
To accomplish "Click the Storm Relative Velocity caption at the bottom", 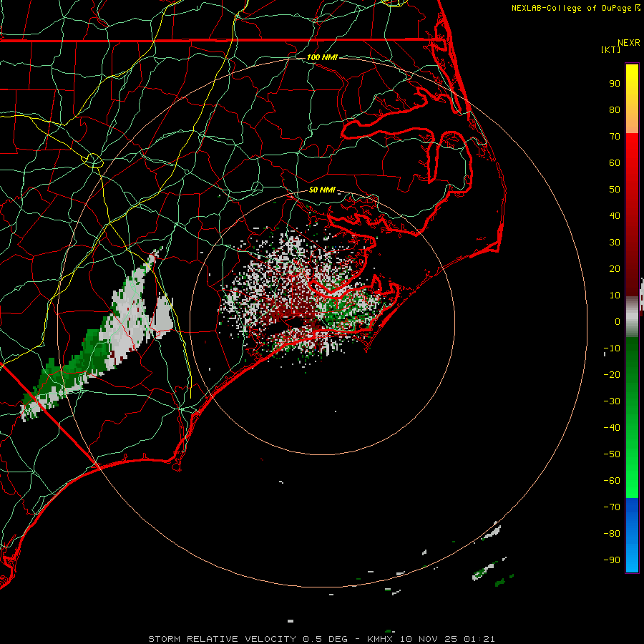I will 321,639.
